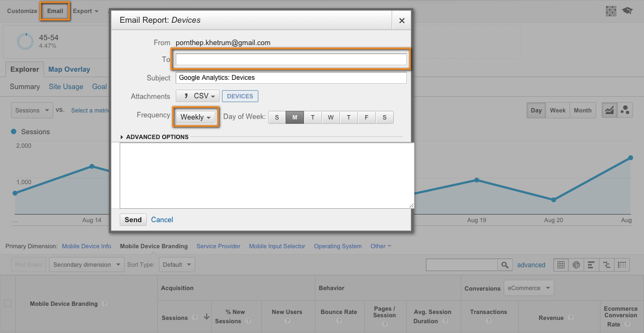
Task: Click the To recipient email field
Action: (291, 59)
